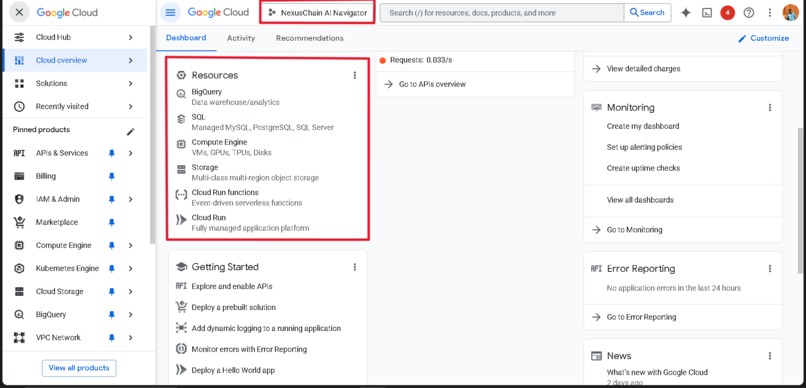This screenshot has width=806, height=388.
Task: Select Cloud Hub in sidebar
Action: click(x=75, y=37)
